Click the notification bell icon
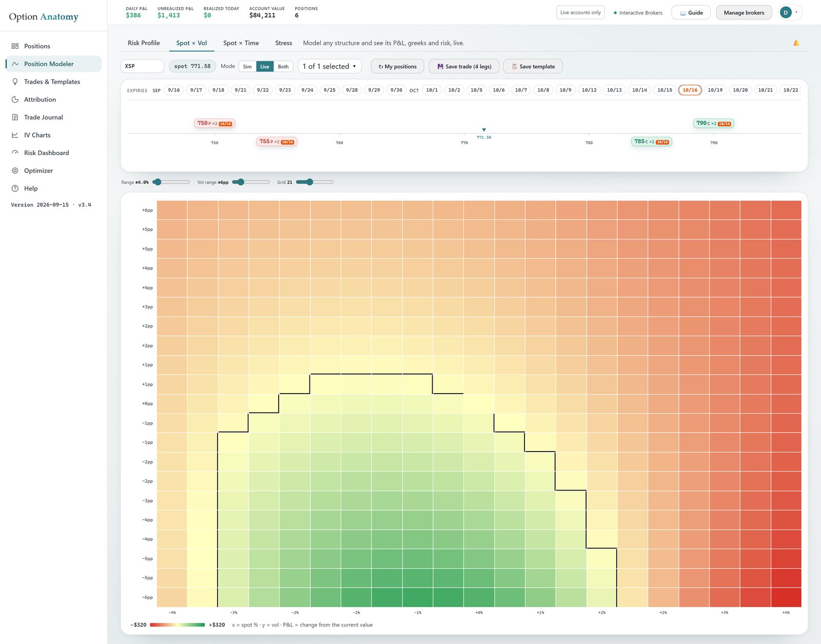 click(x=796, y=43)
